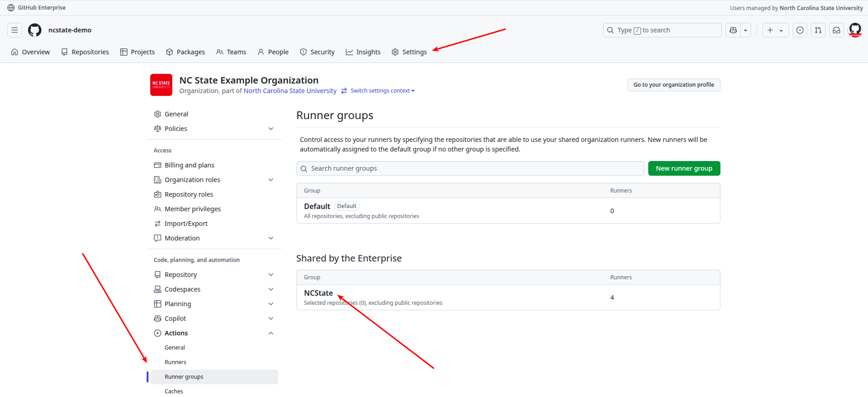The width and height of the screenshot is (868, 397).
Task: Click the New runner group button
Action: (x=684, y=168)
